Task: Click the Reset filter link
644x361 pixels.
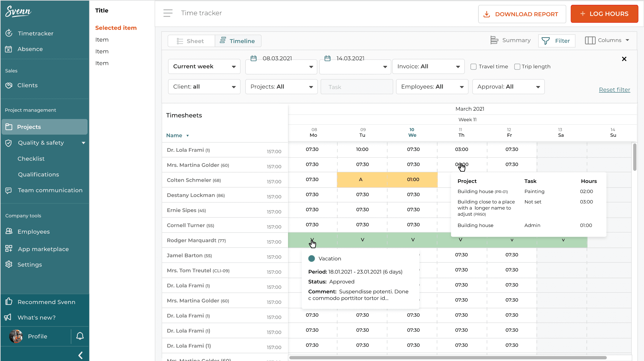Action: point(615,89)
